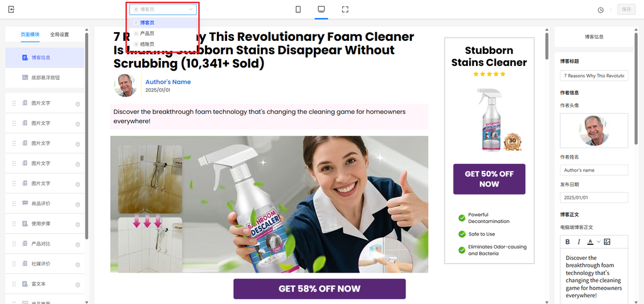This screenshot has width=644, height=304.
Task: Click drag handle of 使用步骤 module
Action: click(x=14, y=224)
